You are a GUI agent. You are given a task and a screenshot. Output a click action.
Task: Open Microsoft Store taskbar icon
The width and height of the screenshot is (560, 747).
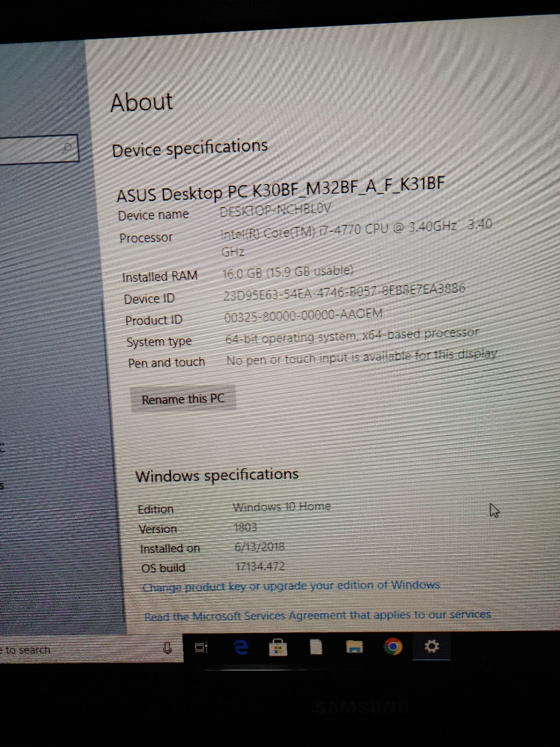(278, 647)
